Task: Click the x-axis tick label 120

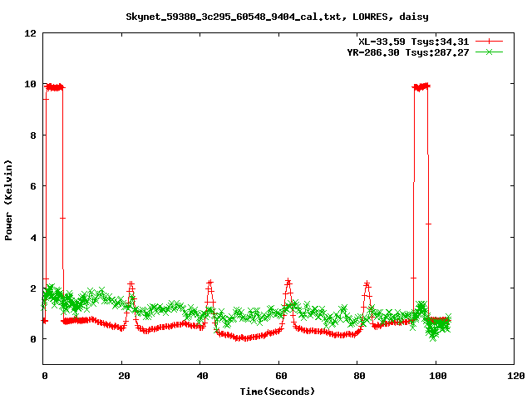Action: pos(516,376)
